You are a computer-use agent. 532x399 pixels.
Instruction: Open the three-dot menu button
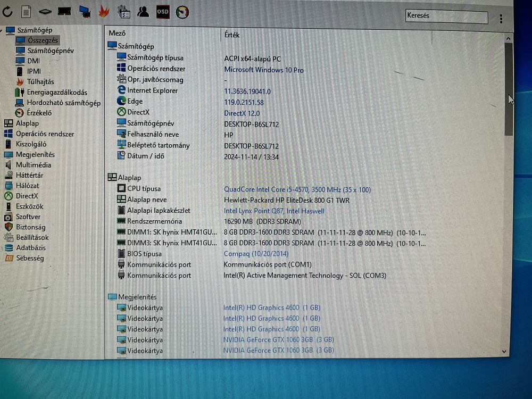coord(501,19)
